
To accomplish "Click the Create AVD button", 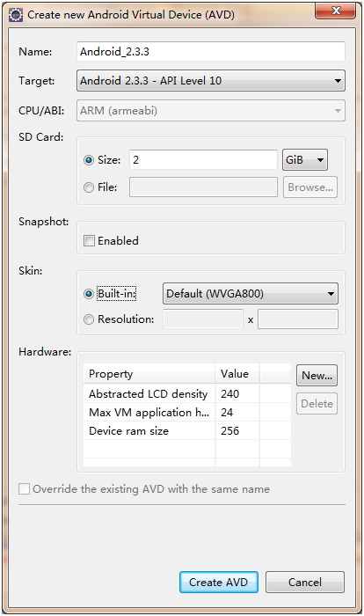I will click(219, 583).
